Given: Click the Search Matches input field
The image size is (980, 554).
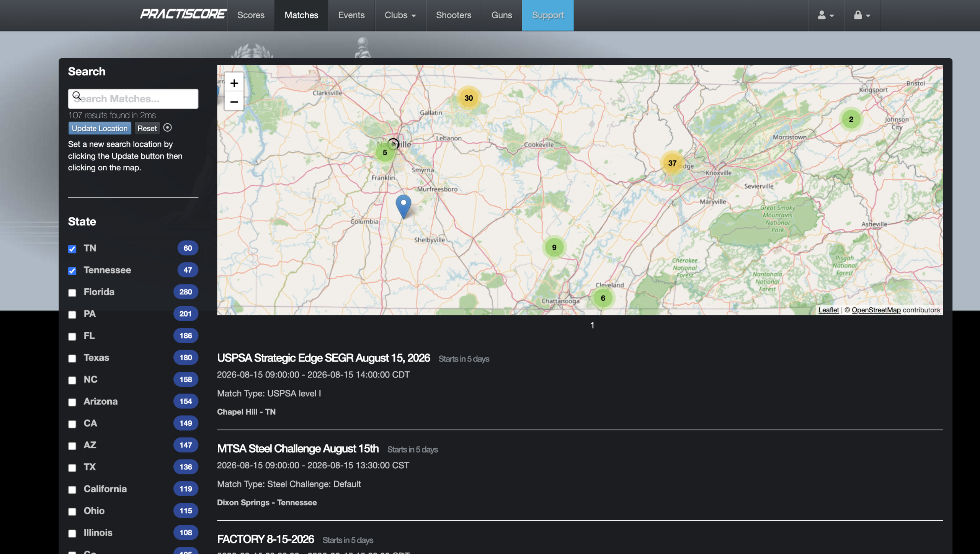Looking at the screenshot, I should tap(133, 99).
